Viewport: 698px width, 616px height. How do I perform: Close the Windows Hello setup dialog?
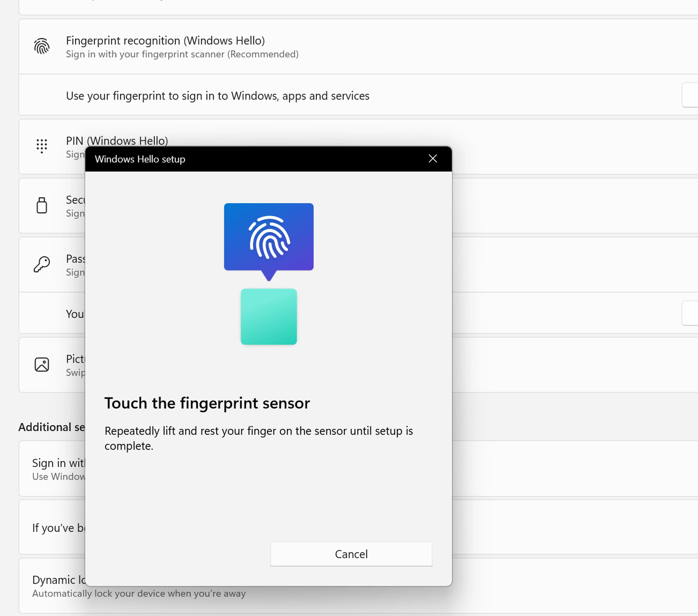coord(433,158)
